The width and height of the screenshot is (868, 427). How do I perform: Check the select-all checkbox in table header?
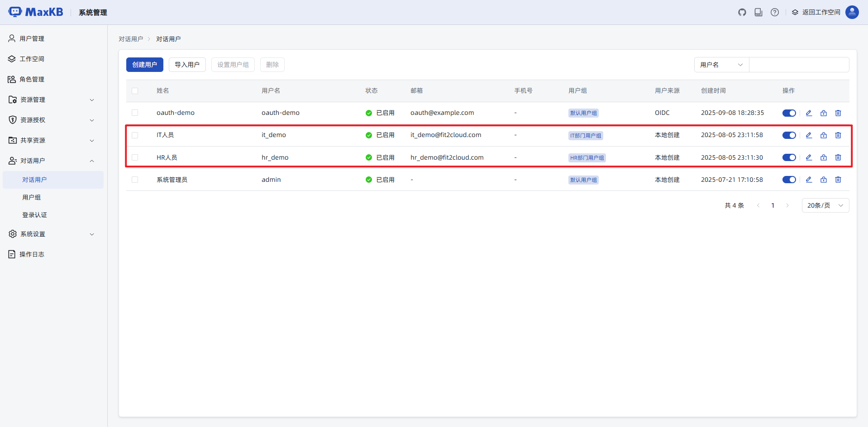point(135,91)
